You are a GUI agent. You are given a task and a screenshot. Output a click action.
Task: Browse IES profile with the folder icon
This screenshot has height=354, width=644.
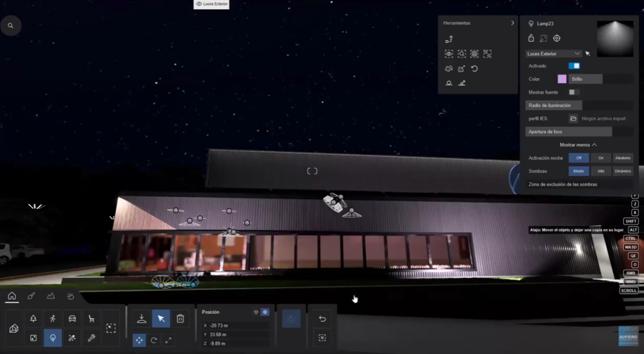tap(574, 118)
